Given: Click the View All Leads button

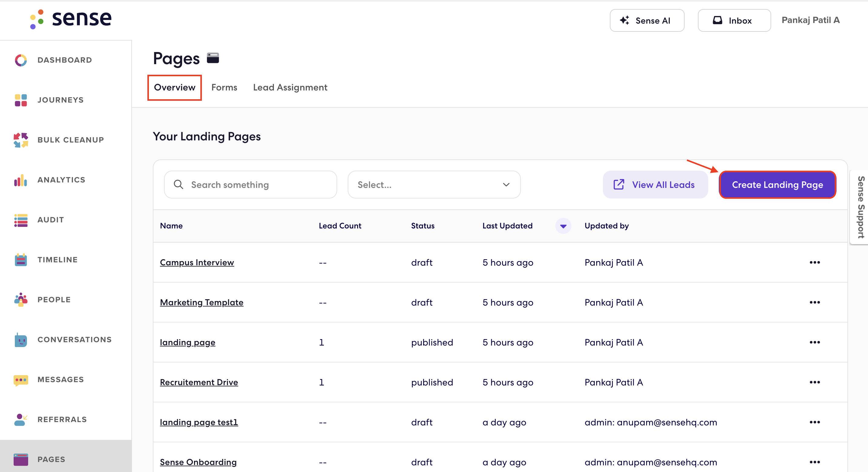Looking at the screenshot, I should pos(655,185).
